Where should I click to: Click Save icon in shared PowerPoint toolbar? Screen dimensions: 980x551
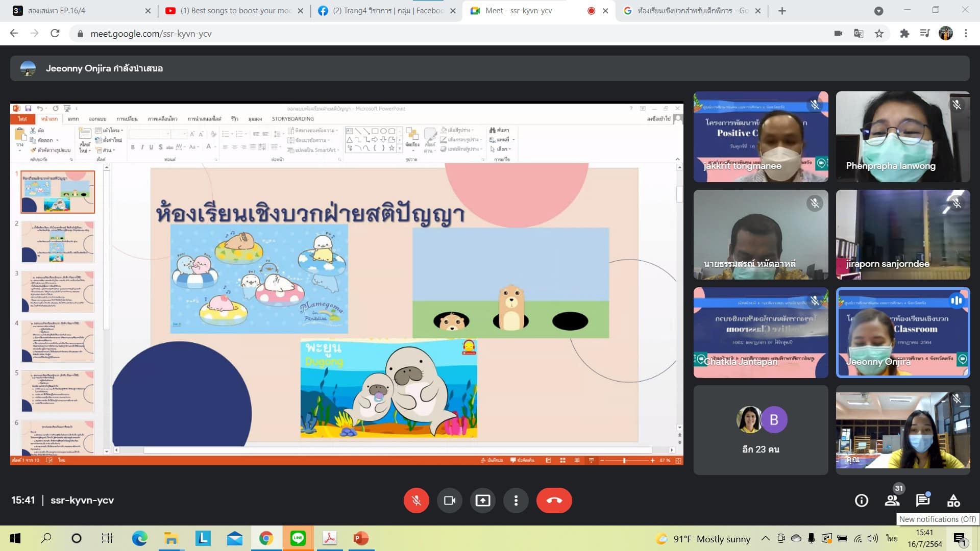pyautogui.click(x=28, y=109)
